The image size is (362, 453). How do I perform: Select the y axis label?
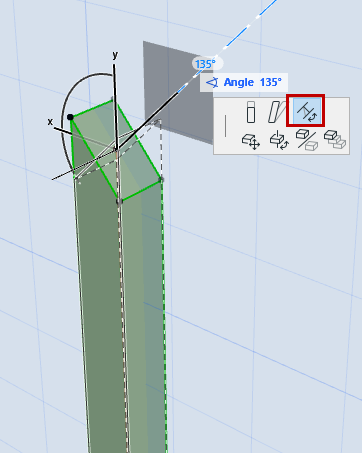pyautogui.click(x=115, y=54)
